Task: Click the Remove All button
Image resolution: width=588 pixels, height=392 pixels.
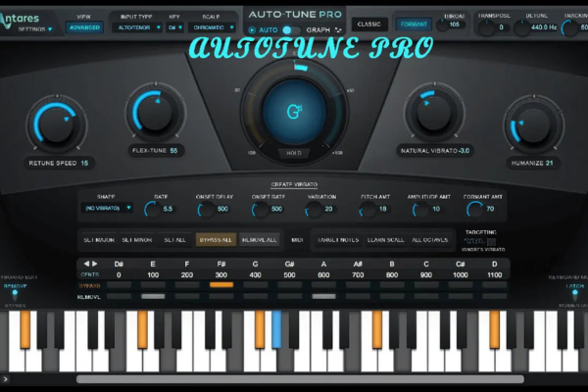Action: [259, 240]
